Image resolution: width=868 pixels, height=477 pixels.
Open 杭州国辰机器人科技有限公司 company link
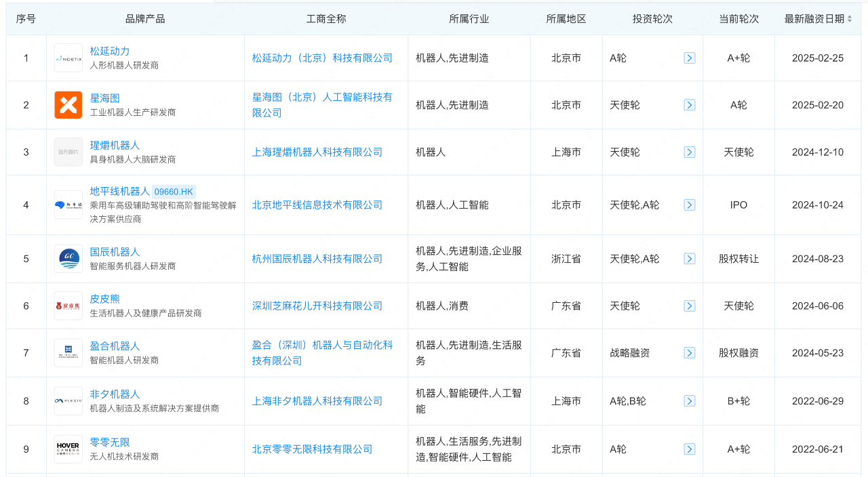click(x=317, y=259)
